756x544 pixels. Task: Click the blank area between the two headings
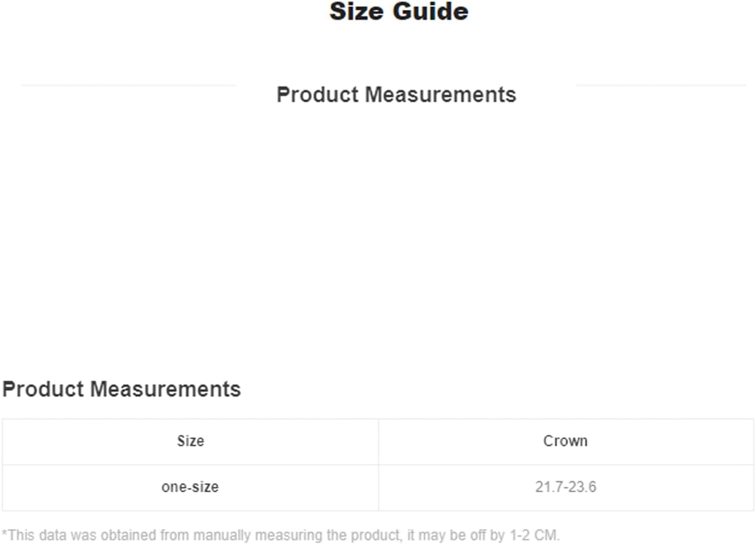378,240
